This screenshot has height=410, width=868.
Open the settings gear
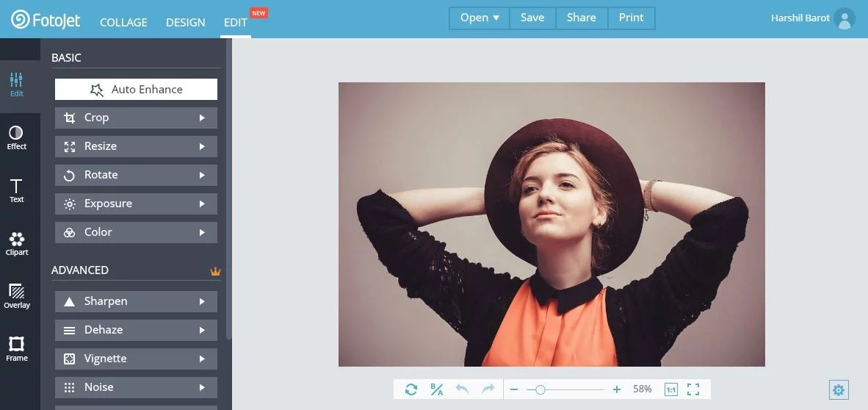(839, 390)
